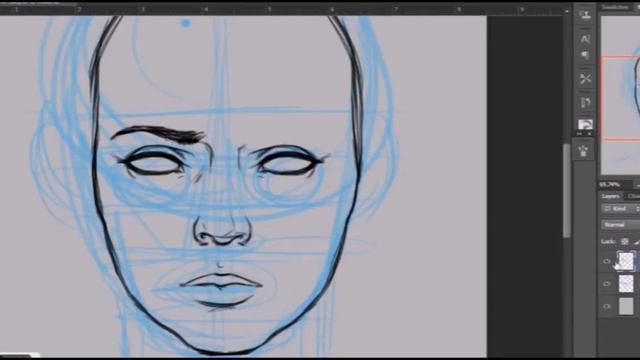Open the Character panel icon

coord(585,39)
